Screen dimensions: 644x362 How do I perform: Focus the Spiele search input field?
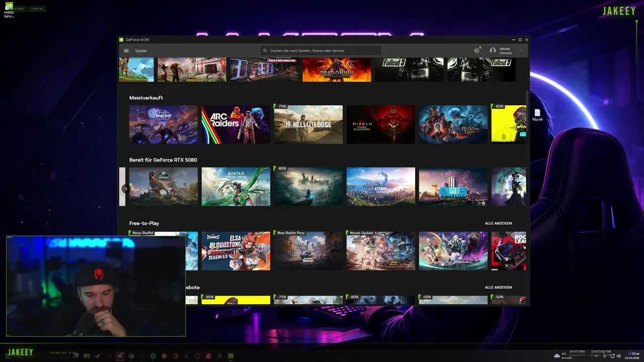coord(321,51)
